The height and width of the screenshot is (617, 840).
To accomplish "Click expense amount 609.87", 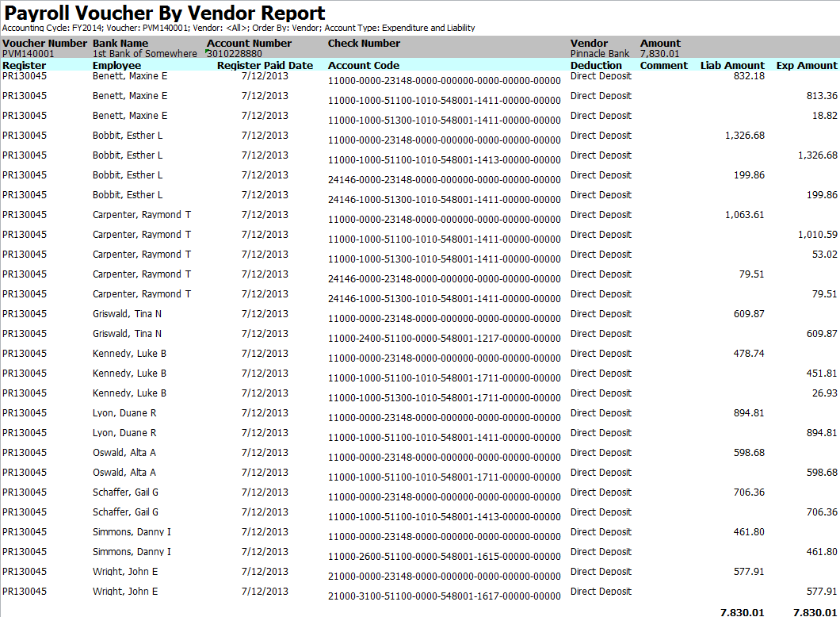I will 822,333.
